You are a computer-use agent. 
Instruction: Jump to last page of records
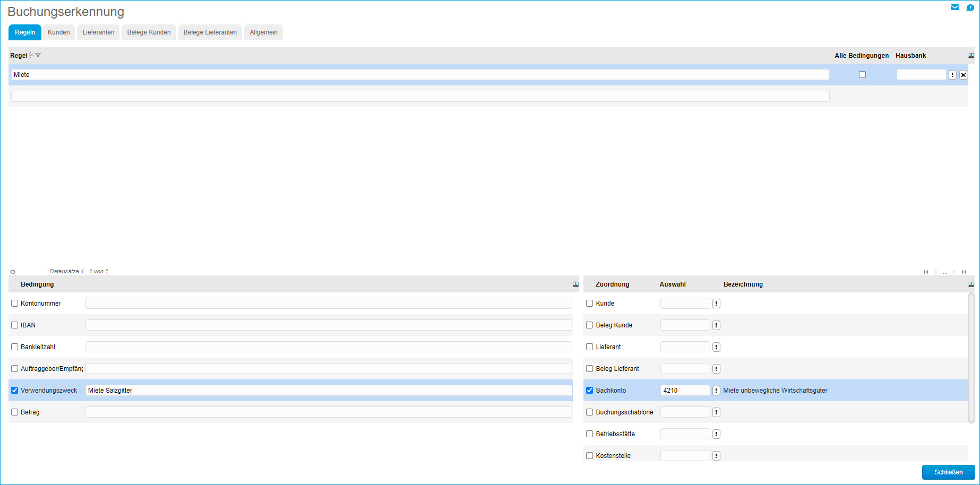pos(964,272)
